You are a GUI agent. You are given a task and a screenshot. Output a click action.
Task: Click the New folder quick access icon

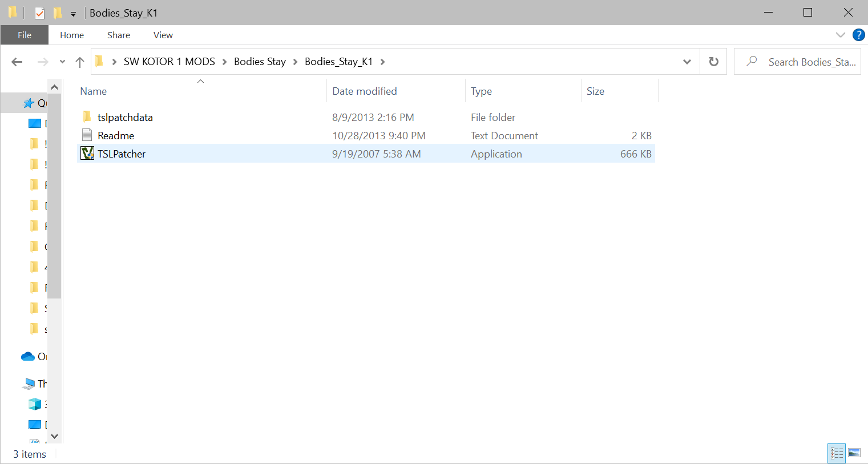(x=58, y=13)
